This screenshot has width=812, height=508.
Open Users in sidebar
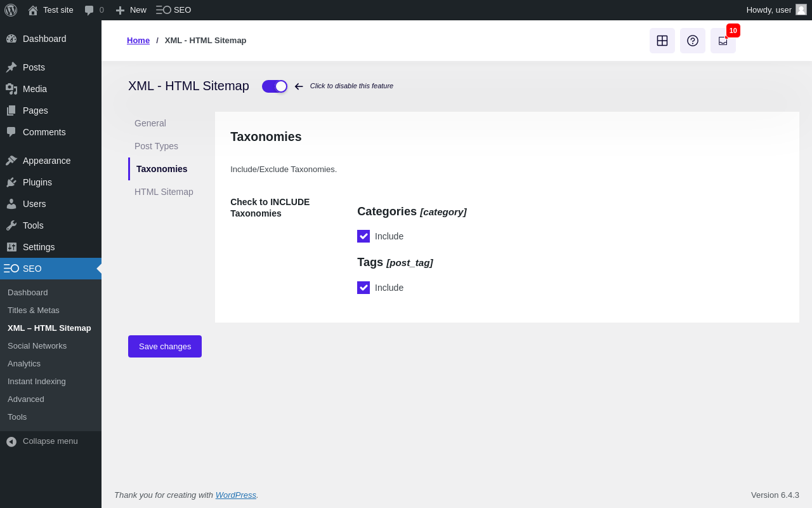coord(51,204)
